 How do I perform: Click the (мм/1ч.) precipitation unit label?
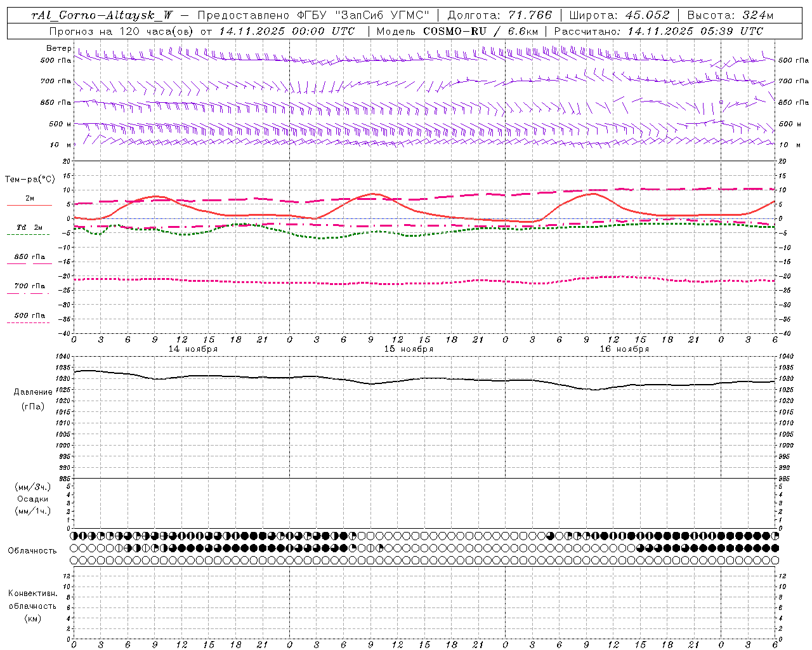tap(33, 511)
